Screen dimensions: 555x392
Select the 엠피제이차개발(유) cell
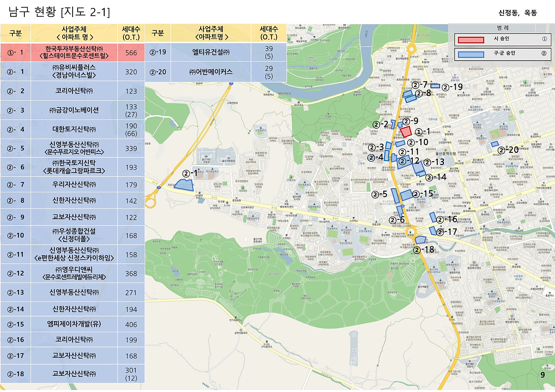74,324
